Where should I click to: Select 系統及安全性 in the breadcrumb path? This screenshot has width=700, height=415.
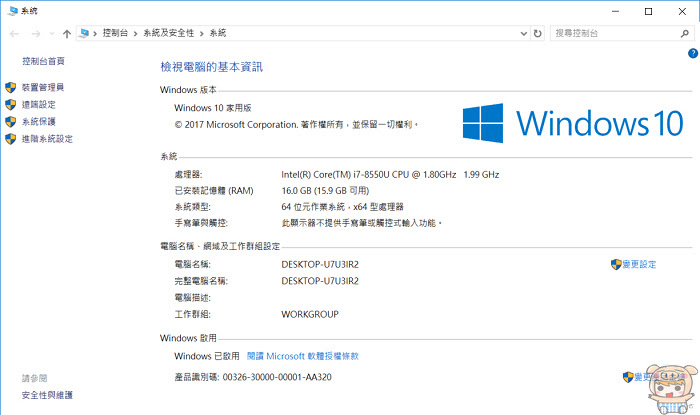coord(169,33)
